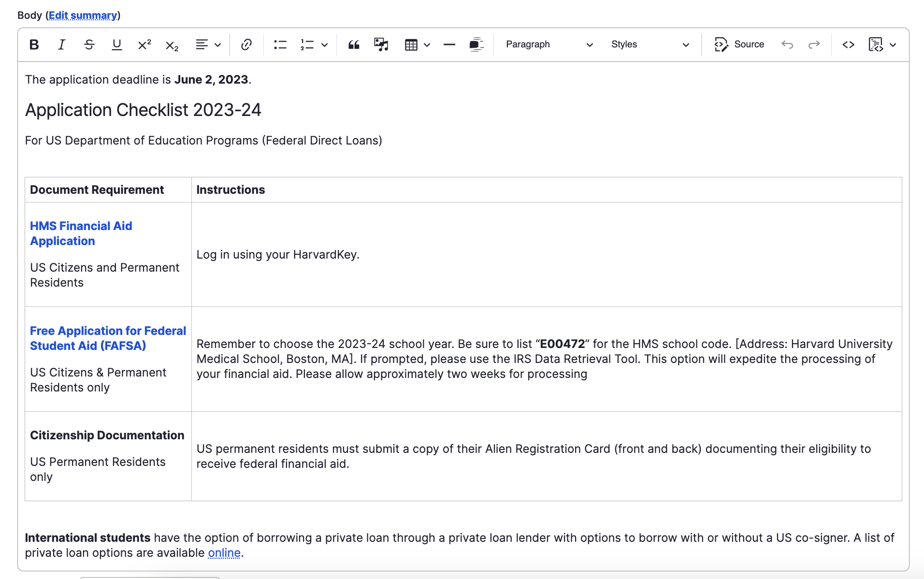This screenshot has height=579, width=924.
Task: Toggle bold formatting
Action: (x=34, y=44)
